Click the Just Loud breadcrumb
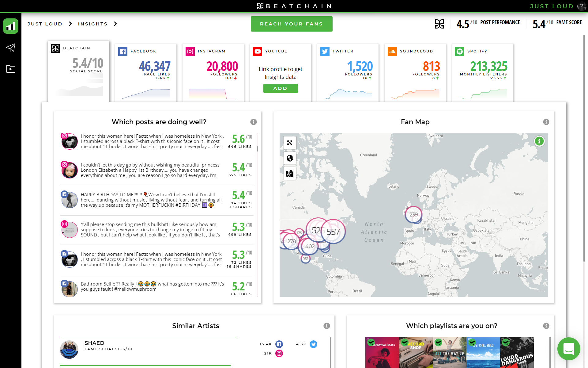This screenshot has width=588, height=368. tap(45, 24)
